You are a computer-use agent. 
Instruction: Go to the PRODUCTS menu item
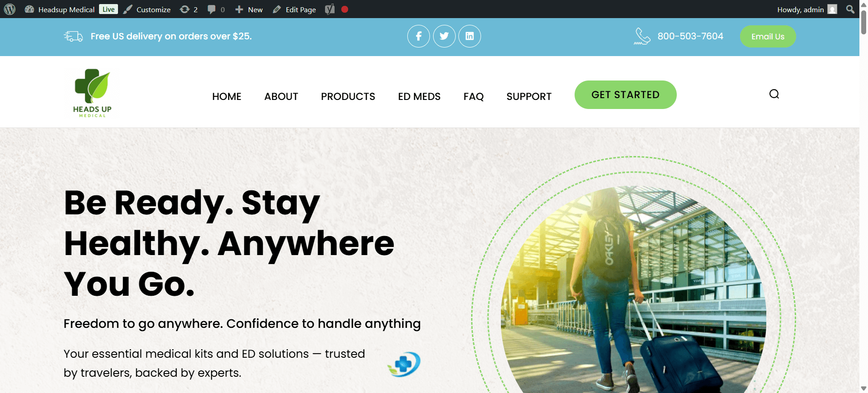[x=348, y=96]
